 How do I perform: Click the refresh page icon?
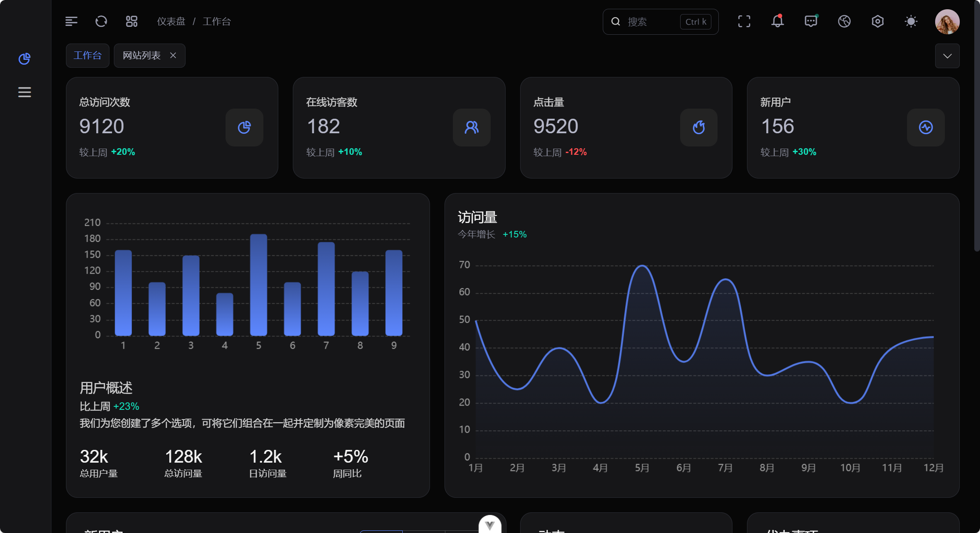[x=101, y=21]
